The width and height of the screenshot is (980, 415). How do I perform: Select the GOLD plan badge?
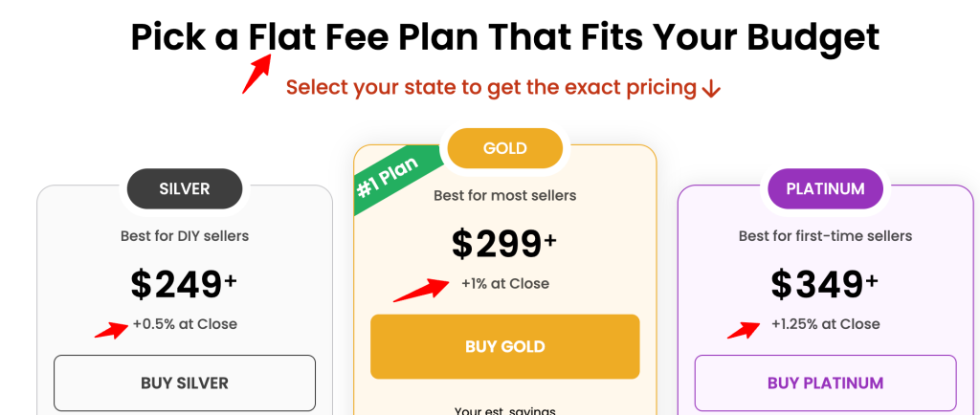(x=505, y=148)
